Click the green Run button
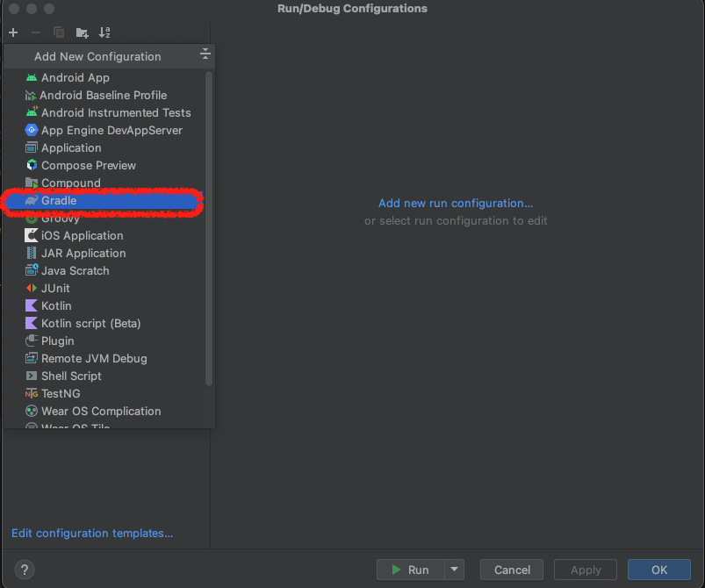This screenshot has height=588, width=705. pyautogui.click(x=411, y=570)
